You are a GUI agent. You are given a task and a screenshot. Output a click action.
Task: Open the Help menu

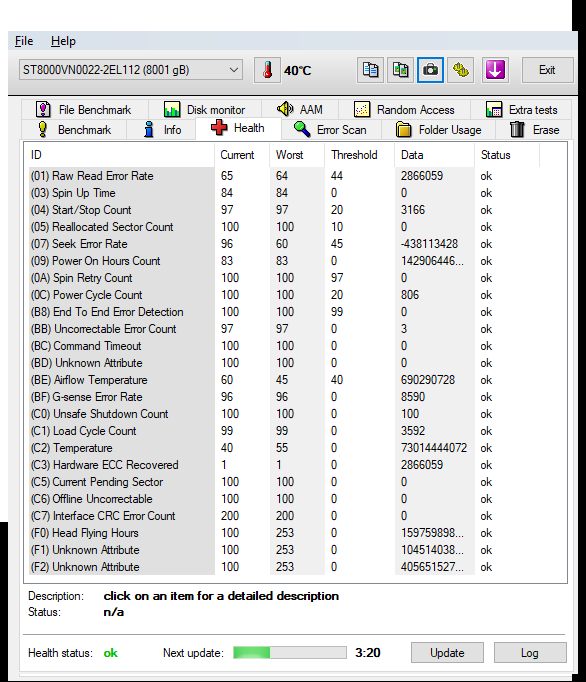point(63,41)
